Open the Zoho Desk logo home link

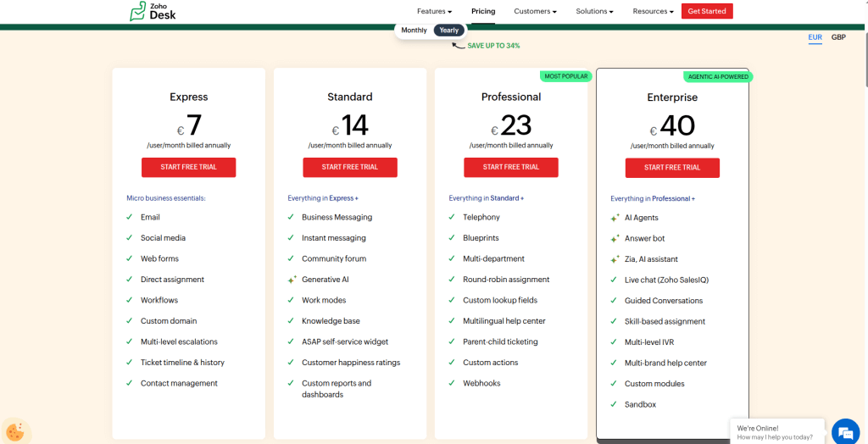point(153,12)
